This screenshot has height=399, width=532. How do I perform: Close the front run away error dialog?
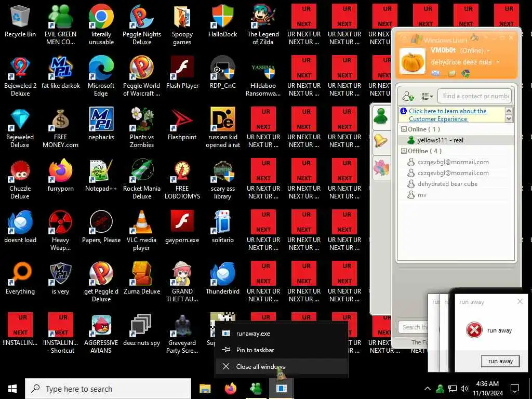pyautogui.click(x=520, y=302)
